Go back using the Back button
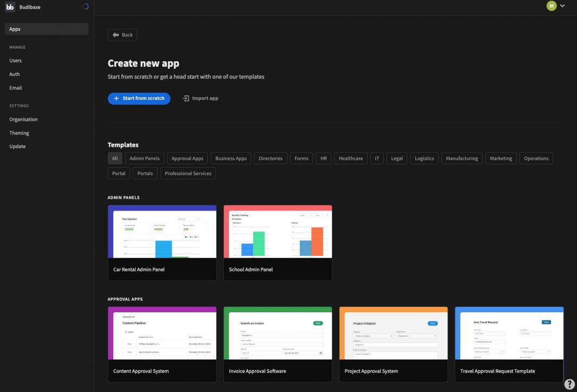This screenshot has height=392, width=577. click(123, 35)
